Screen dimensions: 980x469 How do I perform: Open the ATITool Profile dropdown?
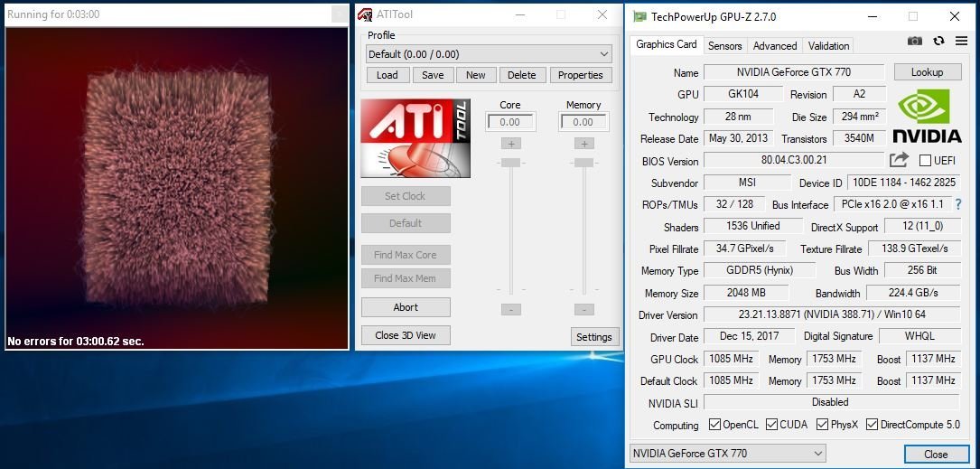(x=488, y=54)
